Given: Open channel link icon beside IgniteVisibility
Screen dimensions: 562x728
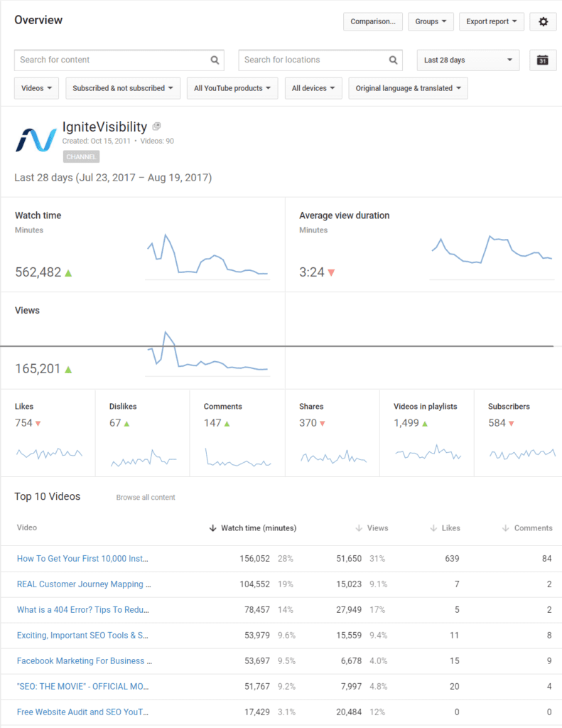Looking at the screenshot, I should pyautogui.click(x=157, y=127).
